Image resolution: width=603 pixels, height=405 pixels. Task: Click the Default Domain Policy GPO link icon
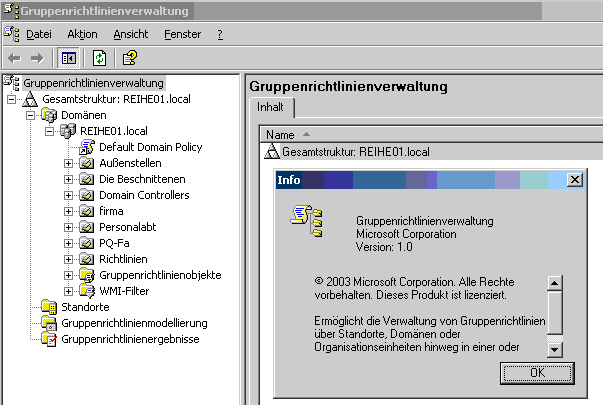pyautogui.click(x=87, y=147)
